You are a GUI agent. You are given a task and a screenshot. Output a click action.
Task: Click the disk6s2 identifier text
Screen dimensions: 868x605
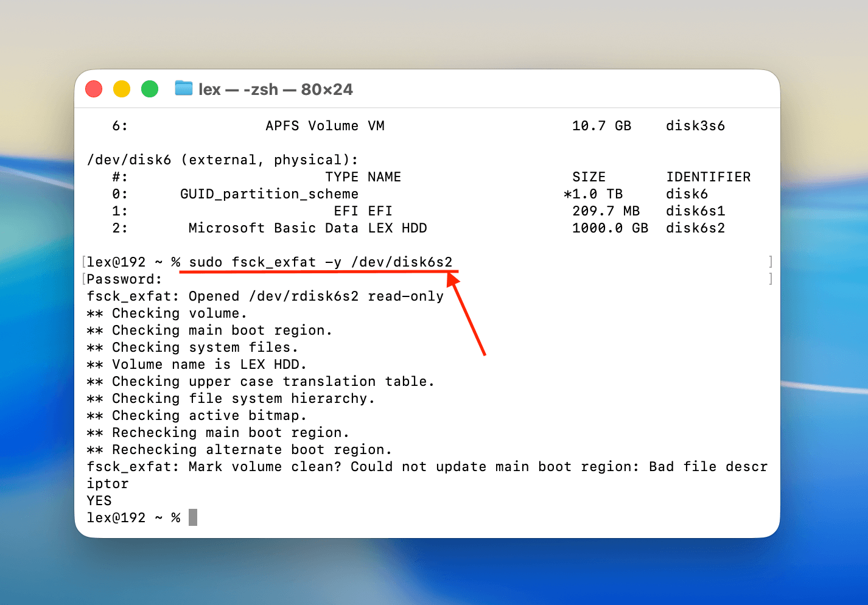(x=695, y=228)
